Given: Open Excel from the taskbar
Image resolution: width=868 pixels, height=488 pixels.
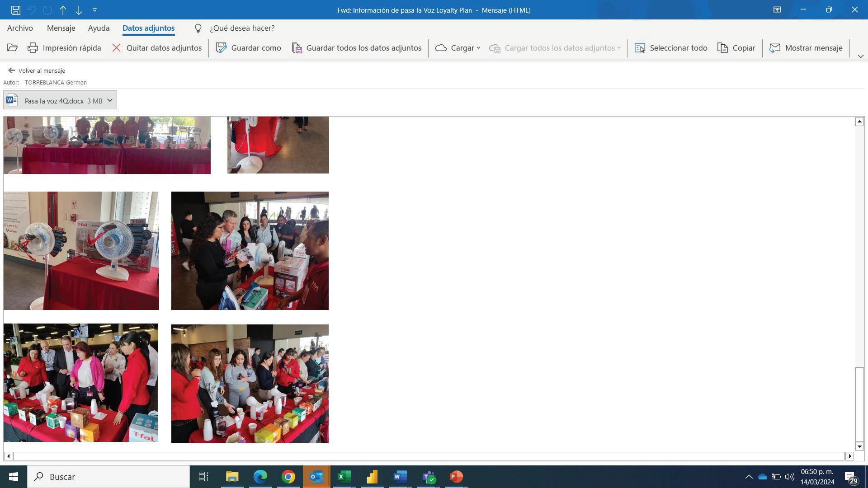Looking at the screenshot, I should [344, 477].
